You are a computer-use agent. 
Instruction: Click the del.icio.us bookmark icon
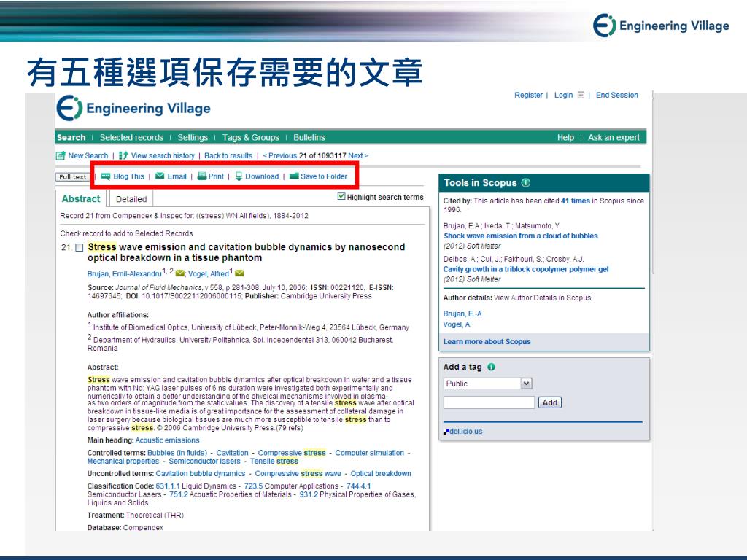[446, 432]
